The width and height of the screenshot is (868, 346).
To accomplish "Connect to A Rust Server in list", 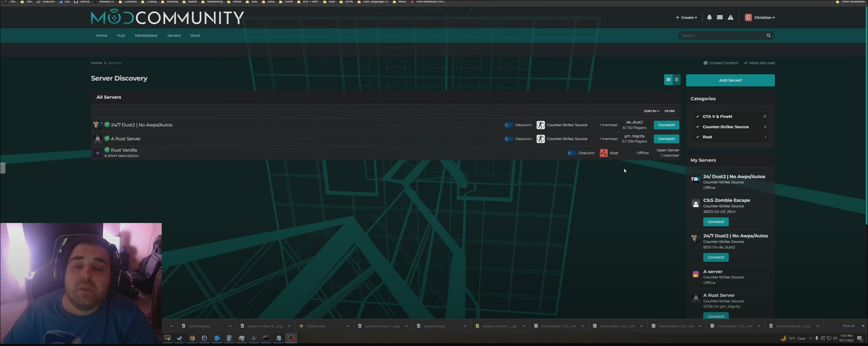I will click(x=666, y=139).
